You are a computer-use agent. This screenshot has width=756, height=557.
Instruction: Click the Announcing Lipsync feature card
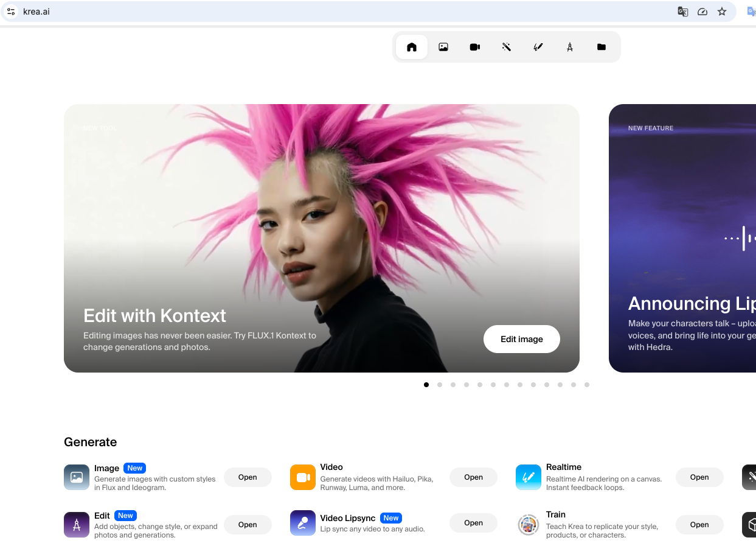pyautogui.click(x=682, y=238)
